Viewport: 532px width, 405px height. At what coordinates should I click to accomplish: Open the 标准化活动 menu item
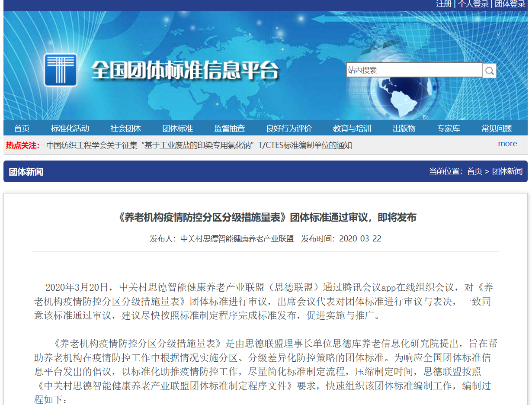point(70,128)
